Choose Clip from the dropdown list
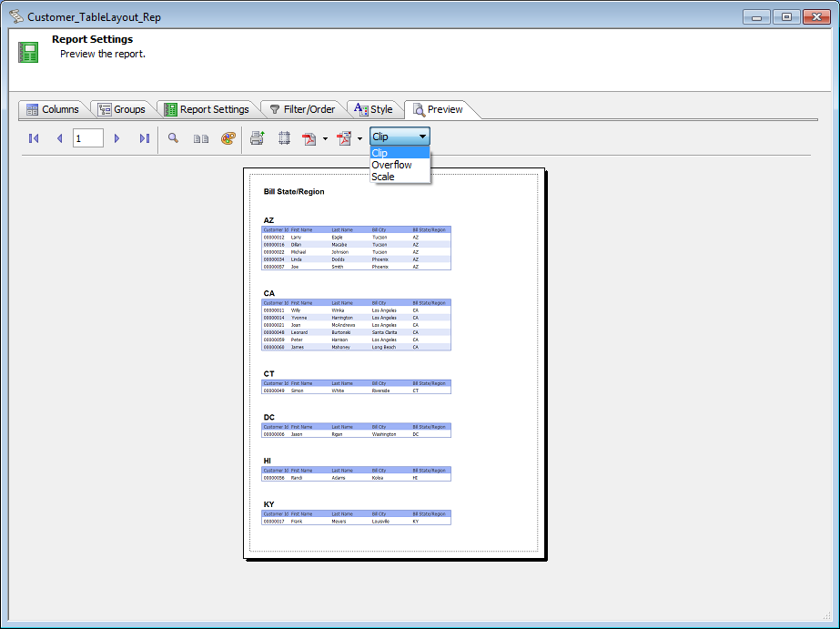 pyautogui.click(x=400, y=153)
